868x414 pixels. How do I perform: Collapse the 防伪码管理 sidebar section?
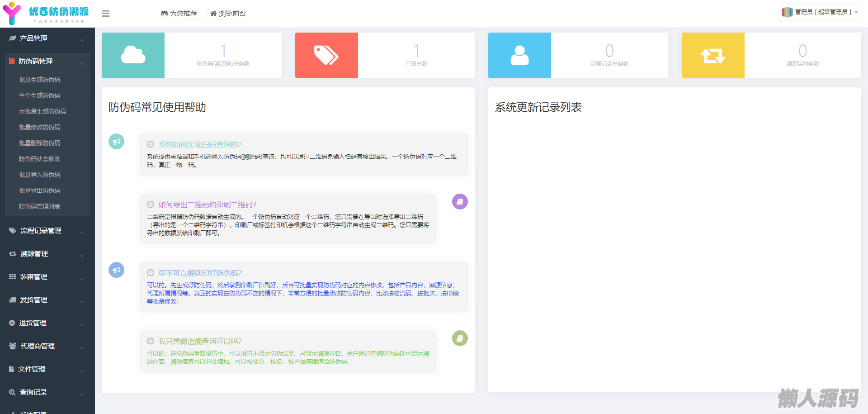[x=47, y=62]
